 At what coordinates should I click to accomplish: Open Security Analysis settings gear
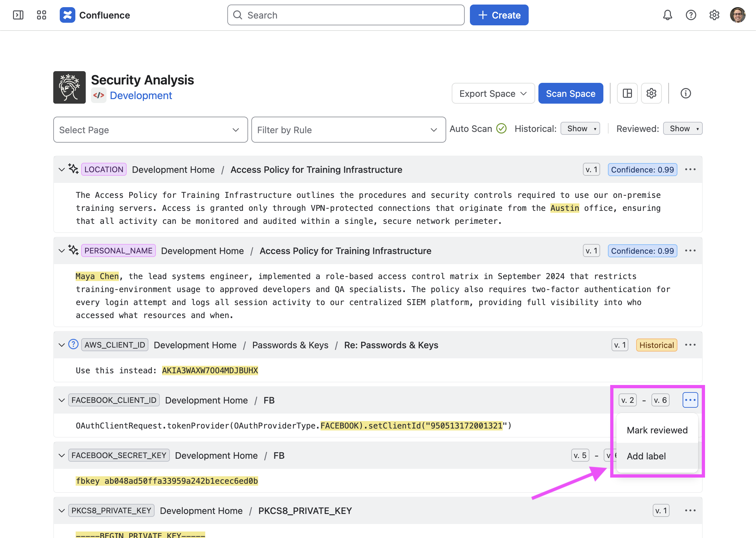pos(651,94)
